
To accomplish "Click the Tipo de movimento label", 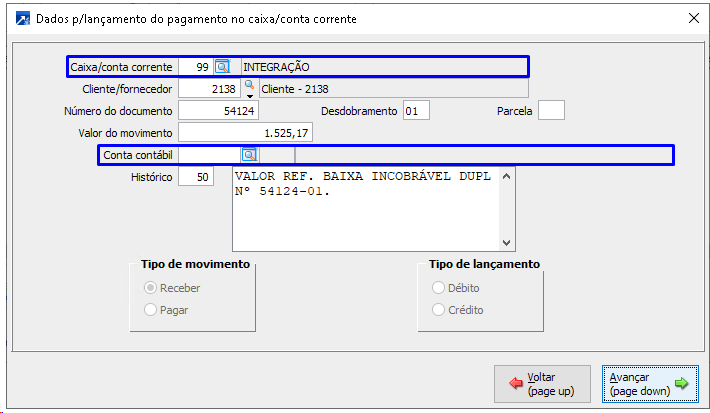I will pos(195,264).
